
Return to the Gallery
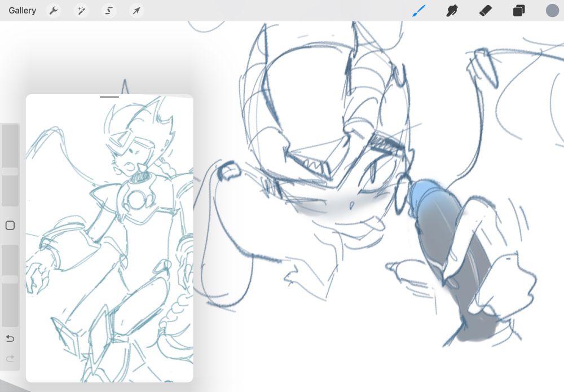(23, 10)
